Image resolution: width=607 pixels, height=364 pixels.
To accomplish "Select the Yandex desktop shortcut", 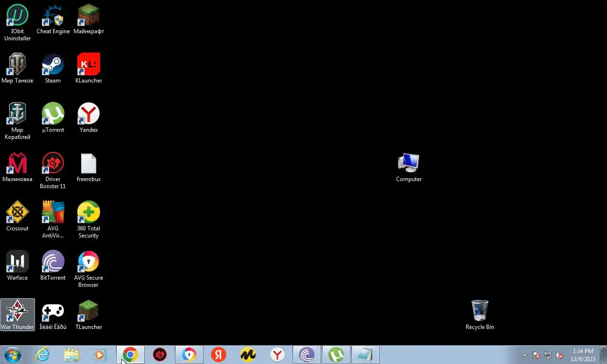I will pos(89,118).
